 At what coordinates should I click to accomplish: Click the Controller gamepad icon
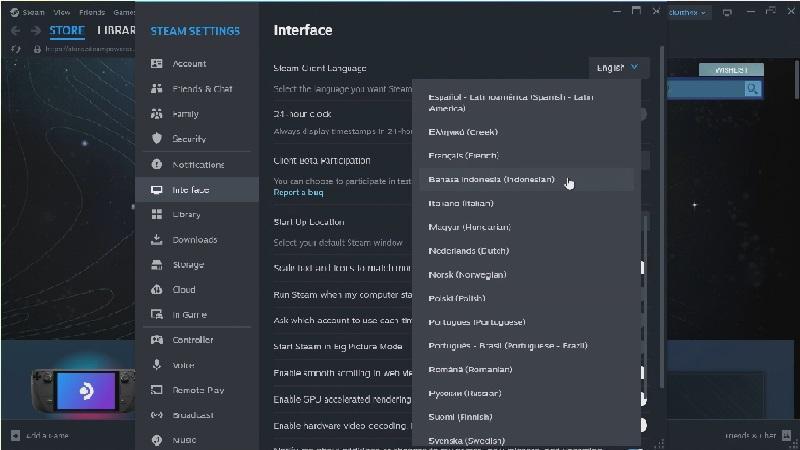157,339
